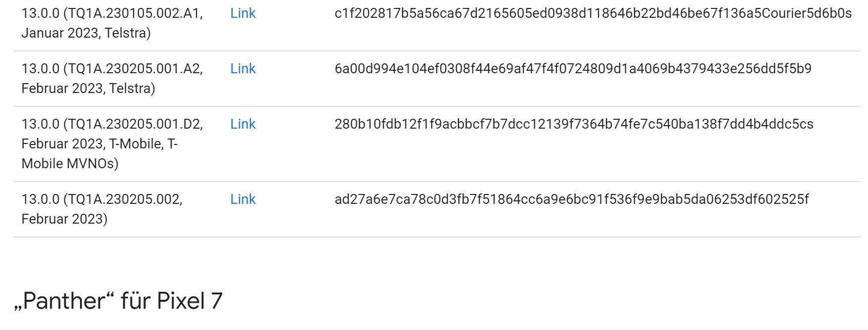Click "Courier" inside the first checksum
Screen dimensions: 868x330
click(x=788, y=13)
